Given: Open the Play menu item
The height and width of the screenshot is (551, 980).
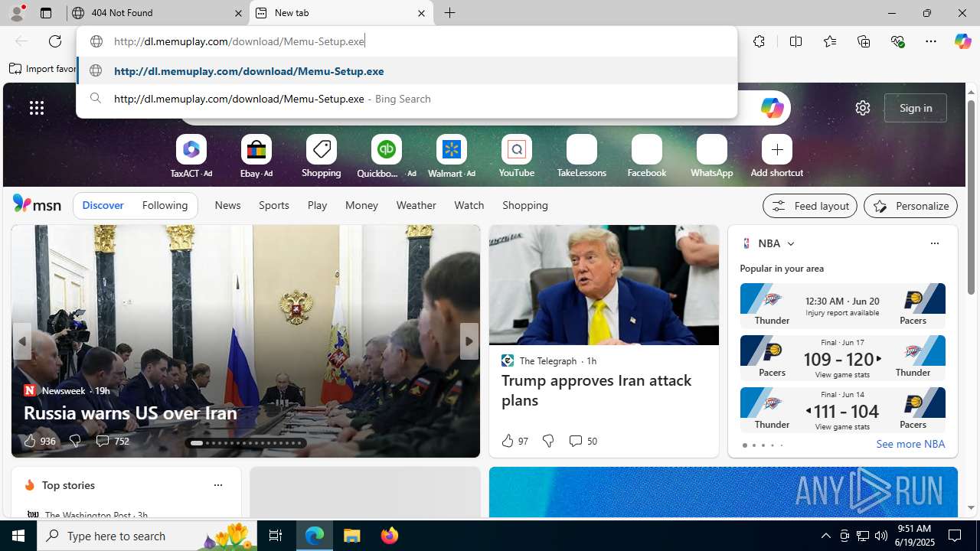Looking at the screenshot, I should (x=317, y=205).
